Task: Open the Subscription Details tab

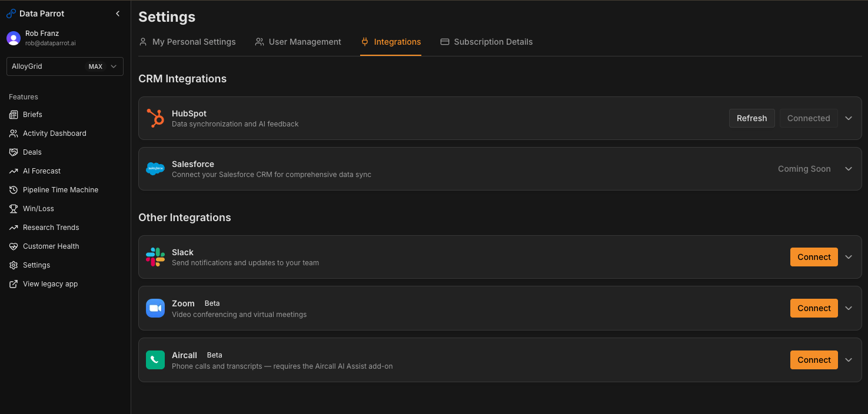Action: (x=487, y=42)
